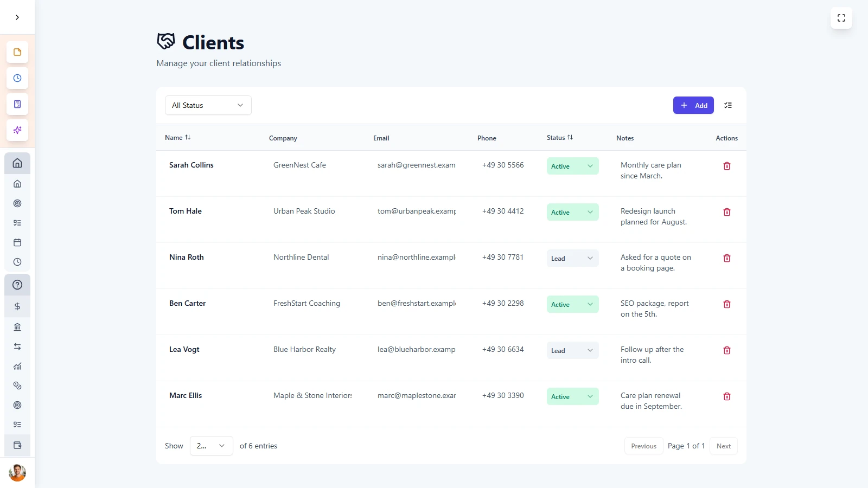Open the orange sticky note quick tool
The image size is (868, 488).
17,52
